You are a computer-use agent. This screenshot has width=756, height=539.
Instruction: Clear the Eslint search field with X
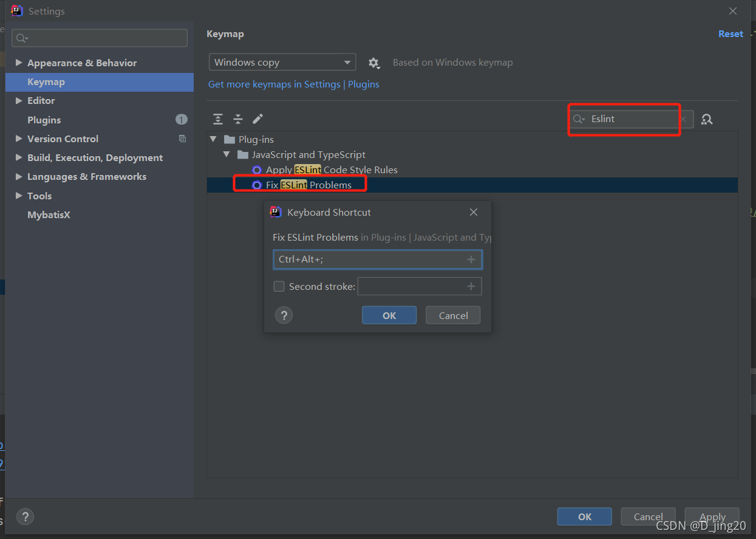coord(683,119)
